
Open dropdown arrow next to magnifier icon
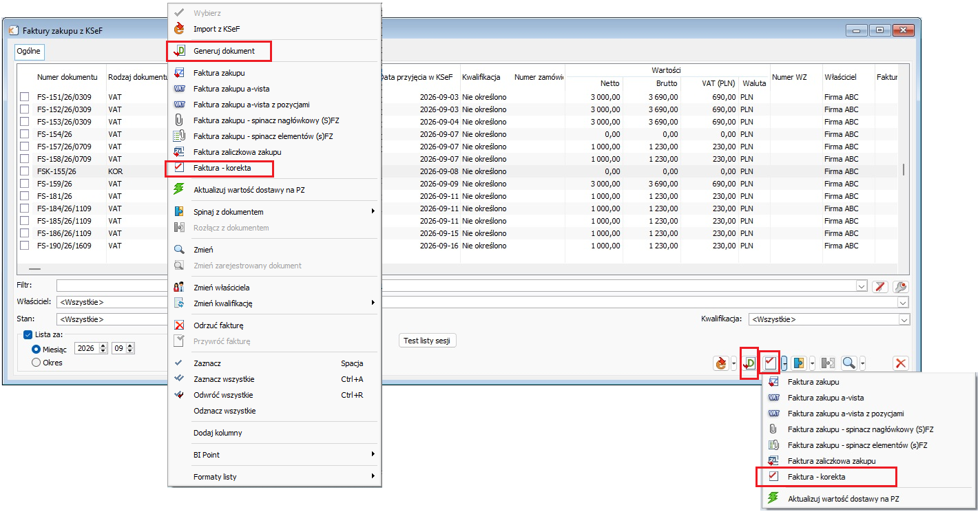(862, 363)
